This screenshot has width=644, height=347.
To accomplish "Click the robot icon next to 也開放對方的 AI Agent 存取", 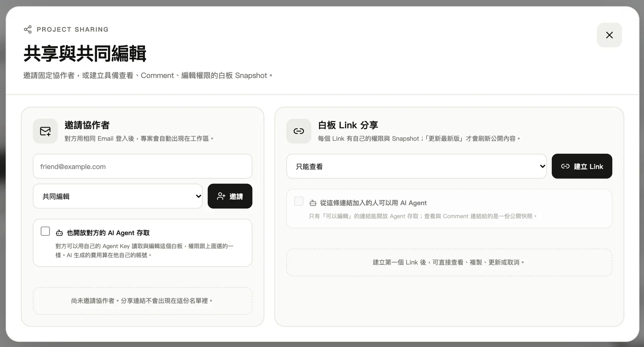I will [59, 233].
